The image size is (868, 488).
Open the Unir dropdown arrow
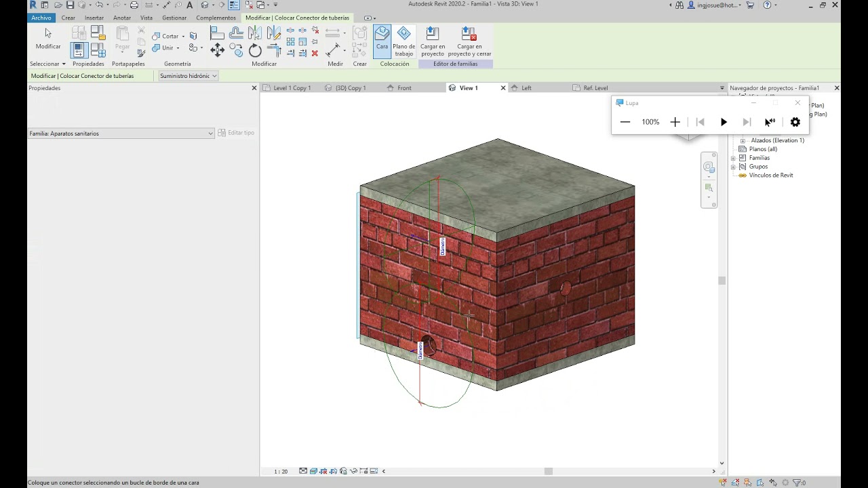point(178,48)
